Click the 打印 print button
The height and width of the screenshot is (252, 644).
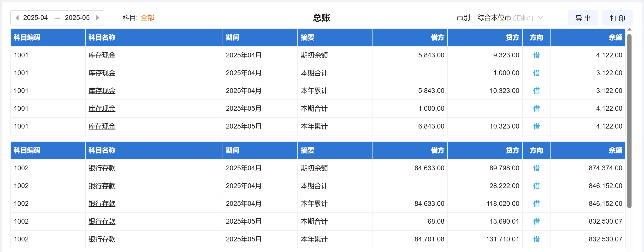coord(617,18)
